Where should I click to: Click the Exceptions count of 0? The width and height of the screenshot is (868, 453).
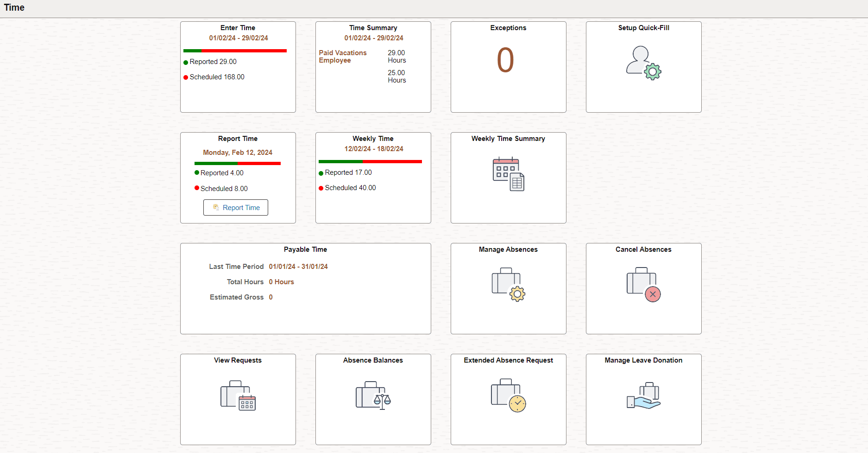505,60
